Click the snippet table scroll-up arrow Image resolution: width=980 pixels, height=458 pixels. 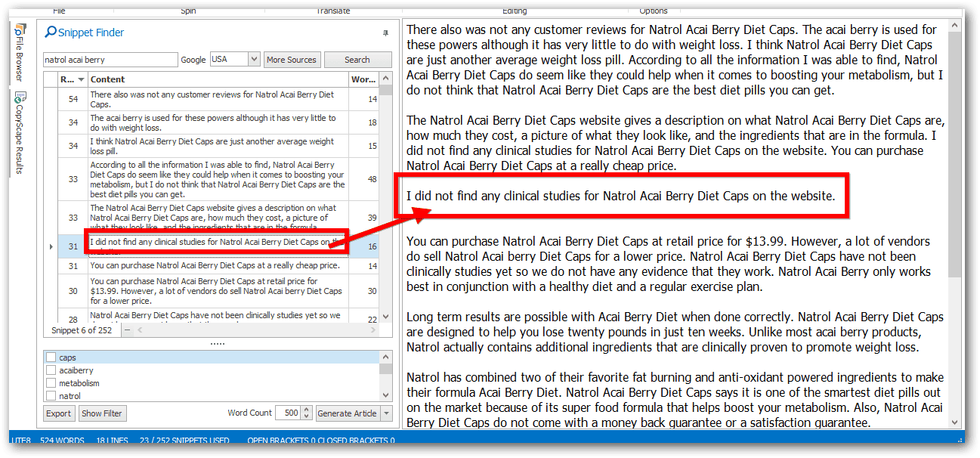[x=385, y=79]
